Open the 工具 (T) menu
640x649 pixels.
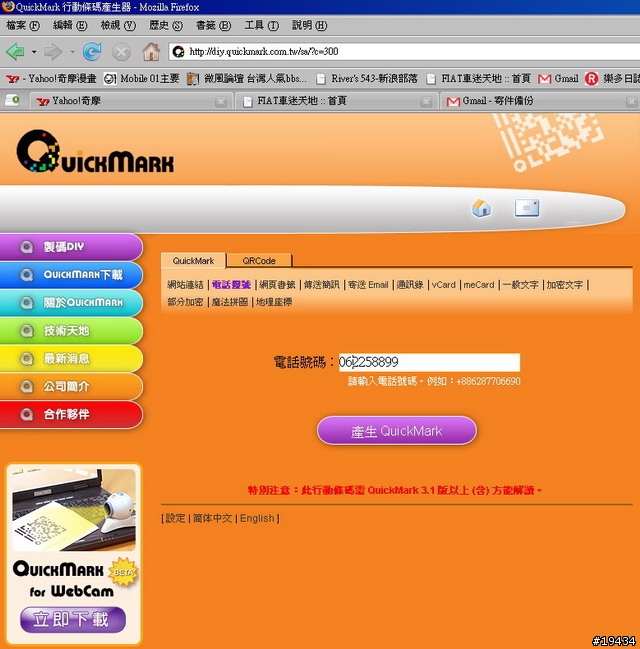[261, 26]
